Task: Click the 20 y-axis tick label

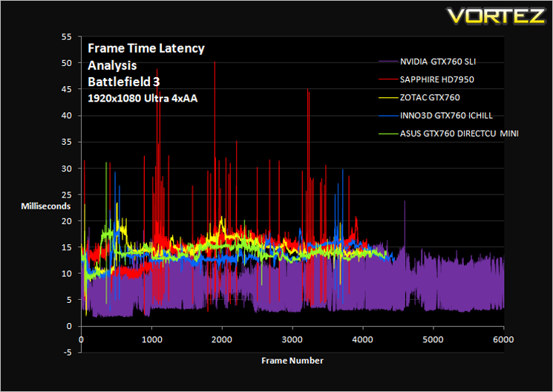Action: tap(66, 221)
